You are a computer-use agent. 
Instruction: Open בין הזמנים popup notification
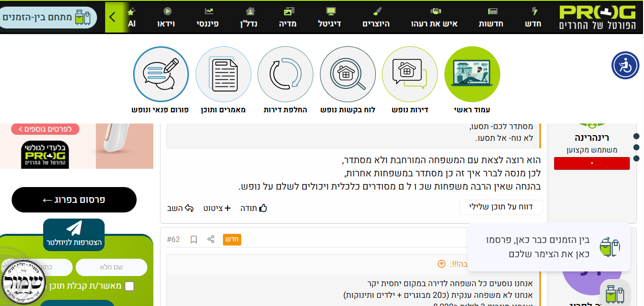click(x=549, y=247)
